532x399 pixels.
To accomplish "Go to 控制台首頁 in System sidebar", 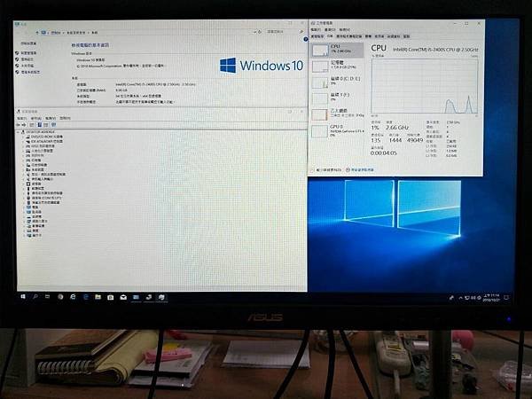I will coord(28,43).
